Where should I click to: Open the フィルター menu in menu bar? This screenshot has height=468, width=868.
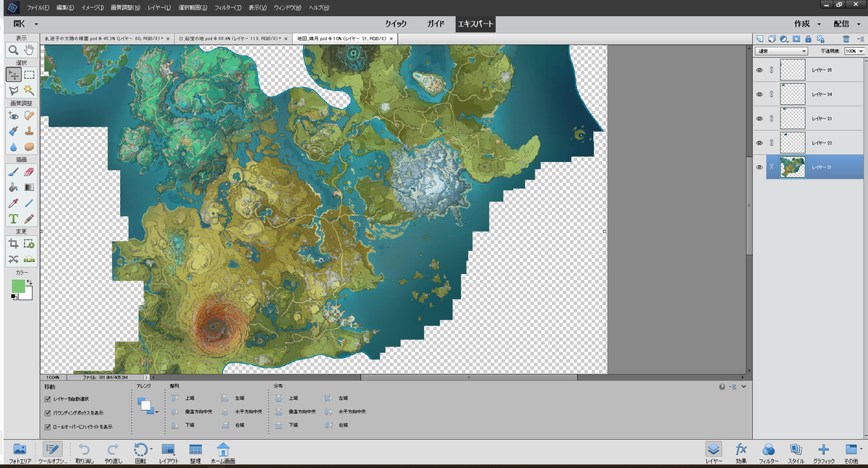pyautogui.click(x=228, y=7)
